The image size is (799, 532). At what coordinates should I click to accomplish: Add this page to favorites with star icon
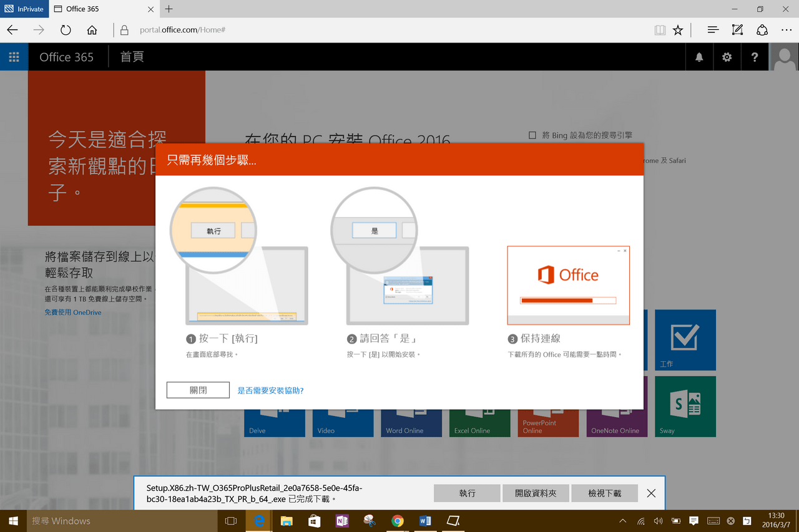tap(678, 30)
